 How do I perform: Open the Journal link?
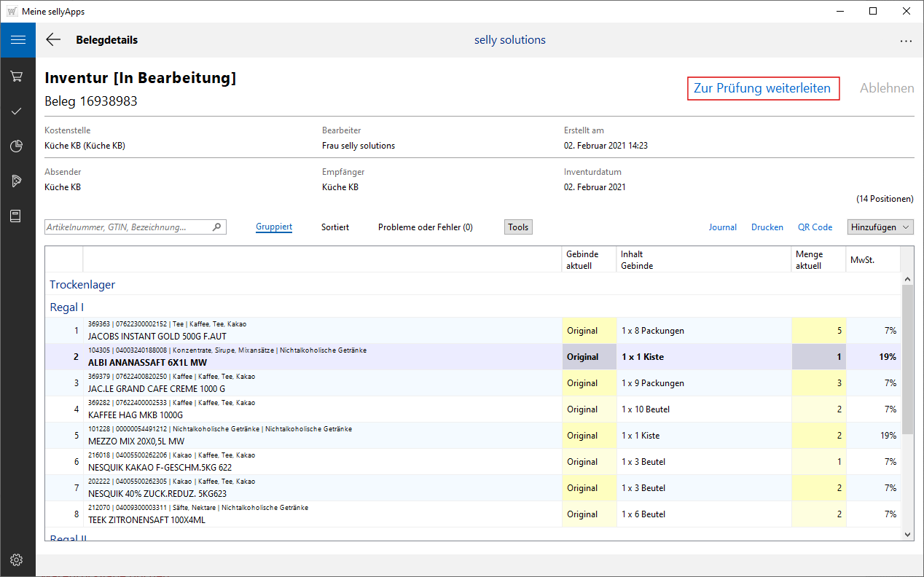tap(722, 227)
